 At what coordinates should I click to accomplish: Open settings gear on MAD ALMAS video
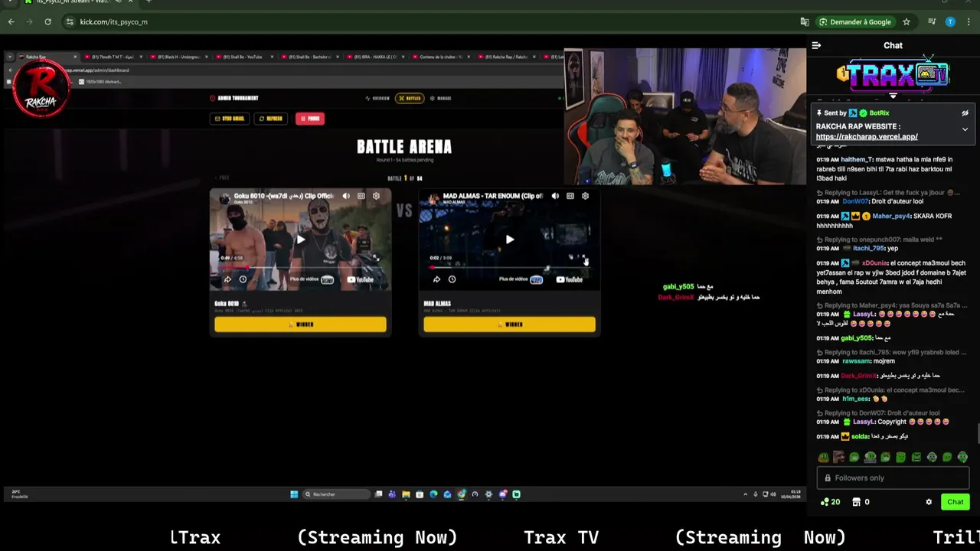tap(585, 196)
